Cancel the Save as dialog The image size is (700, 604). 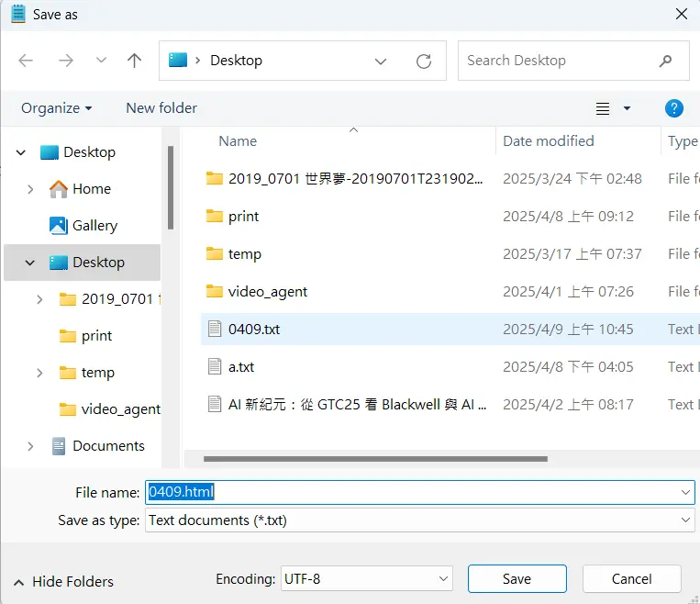point(631,579)
